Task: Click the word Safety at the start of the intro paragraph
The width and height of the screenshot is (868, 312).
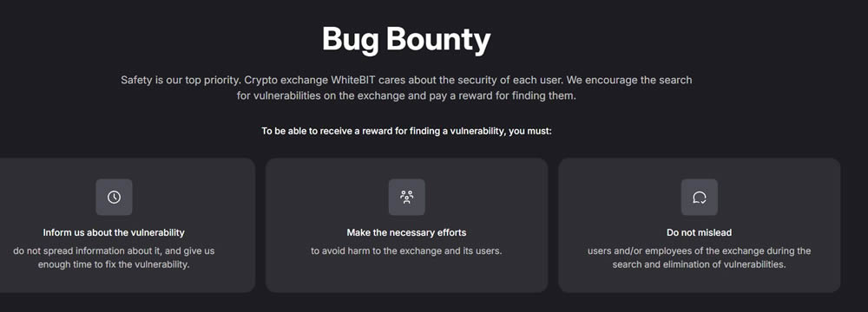Action: click(x=136, y=80)
